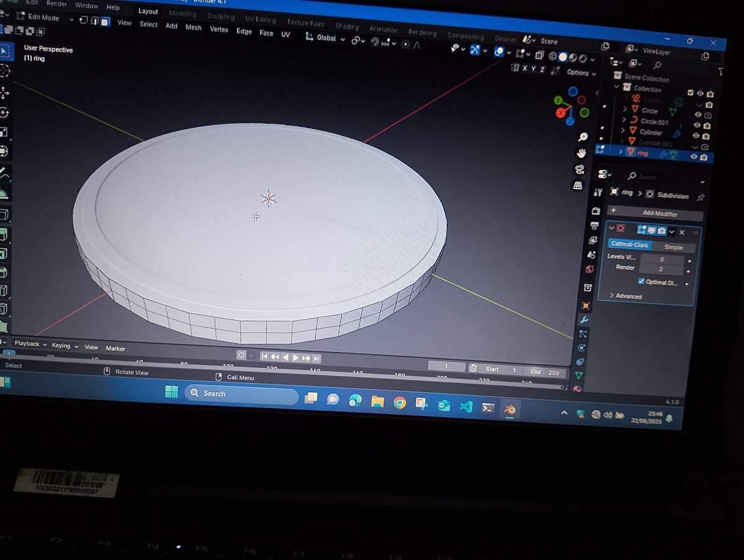Screen dimensions: 744x560
Task: Open the Face menu
Action: pos(266,33)
